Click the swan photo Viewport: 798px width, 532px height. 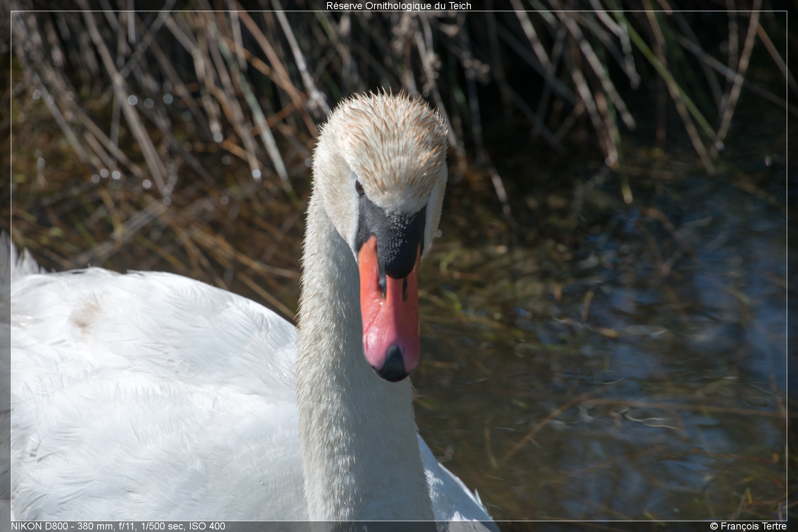[x=399, y=266]
